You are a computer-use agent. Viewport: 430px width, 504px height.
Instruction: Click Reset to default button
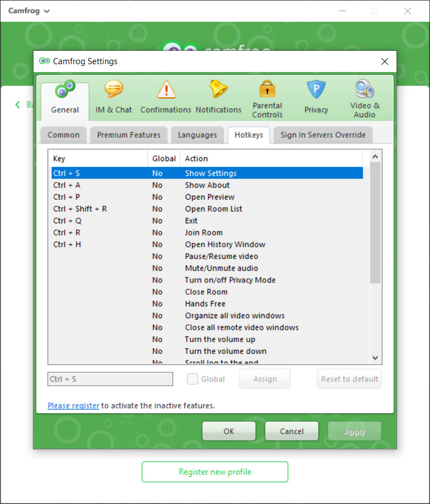349,379
